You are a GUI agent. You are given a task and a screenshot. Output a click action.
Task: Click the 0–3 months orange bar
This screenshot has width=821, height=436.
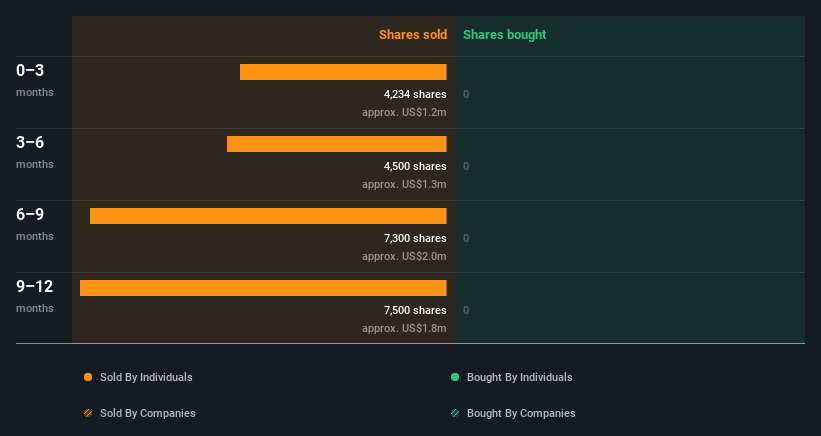tap(343, 72)
